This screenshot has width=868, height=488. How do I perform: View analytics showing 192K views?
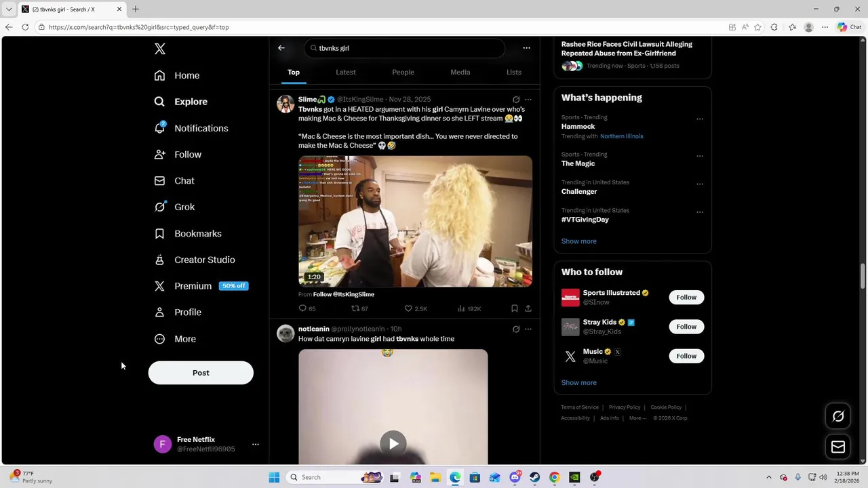pyautogui.click(x=469, y=308)
